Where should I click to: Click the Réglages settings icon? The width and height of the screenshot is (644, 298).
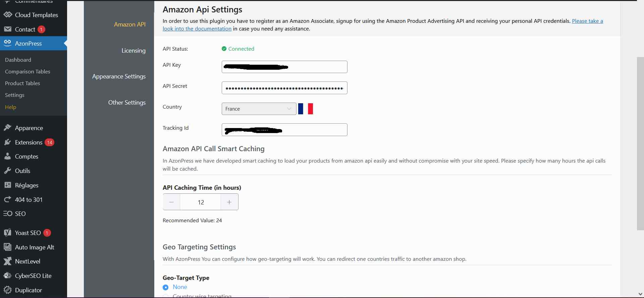(x=8, y=185)
